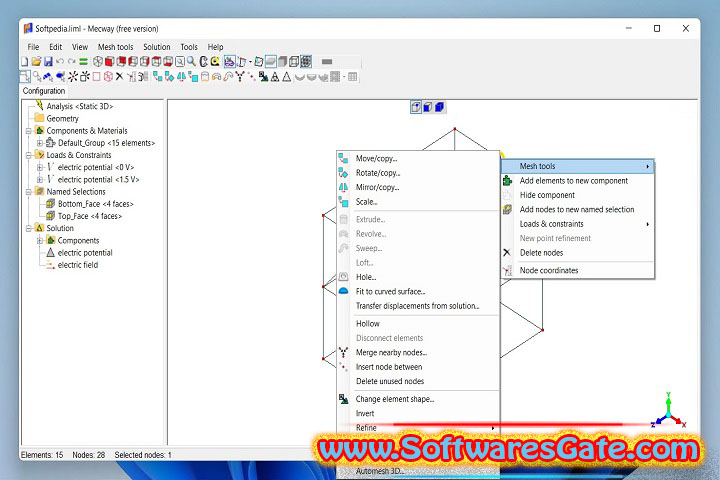720x480 pixels.
Task: Toggle the open wireframe cube view in top toolbar
Action: tap(294, 62)
